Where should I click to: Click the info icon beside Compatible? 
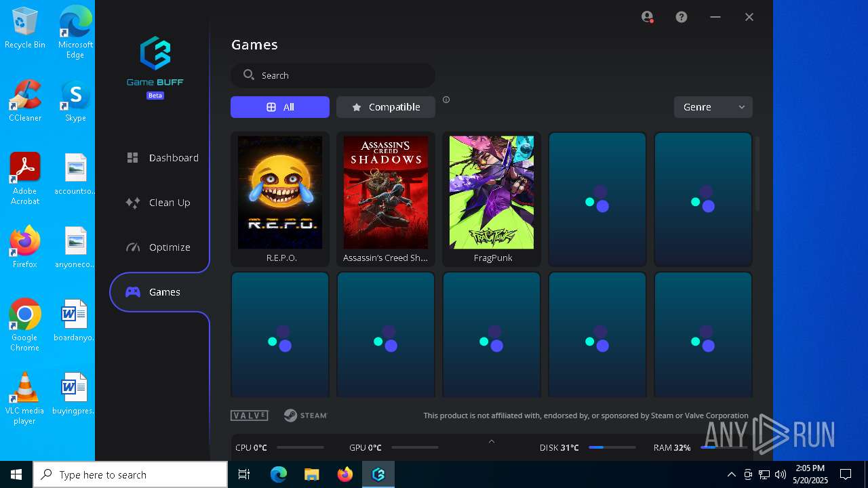(446, 100)
